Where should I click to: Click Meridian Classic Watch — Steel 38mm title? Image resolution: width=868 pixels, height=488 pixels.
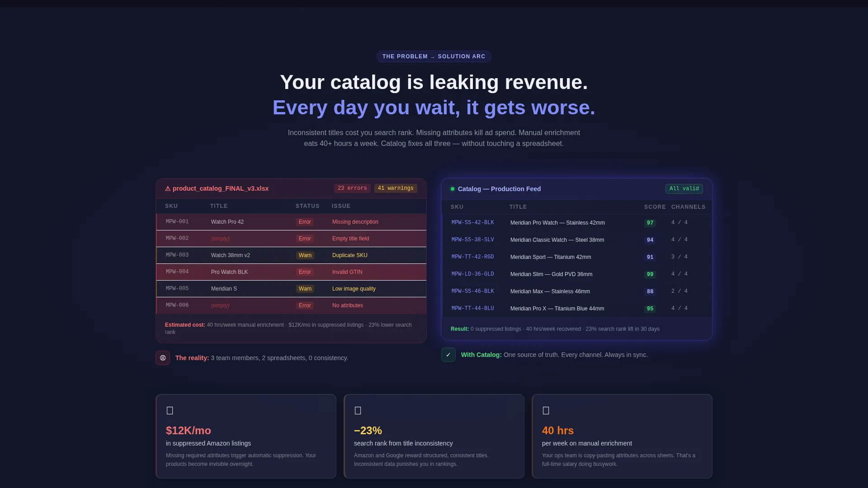coord(557,240)
